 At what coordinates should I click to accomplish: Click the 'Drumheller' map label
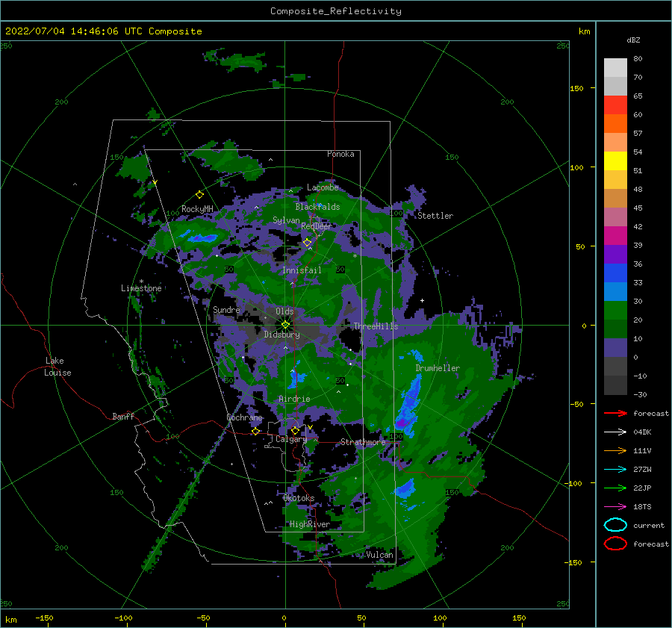(x=438, y=368)
